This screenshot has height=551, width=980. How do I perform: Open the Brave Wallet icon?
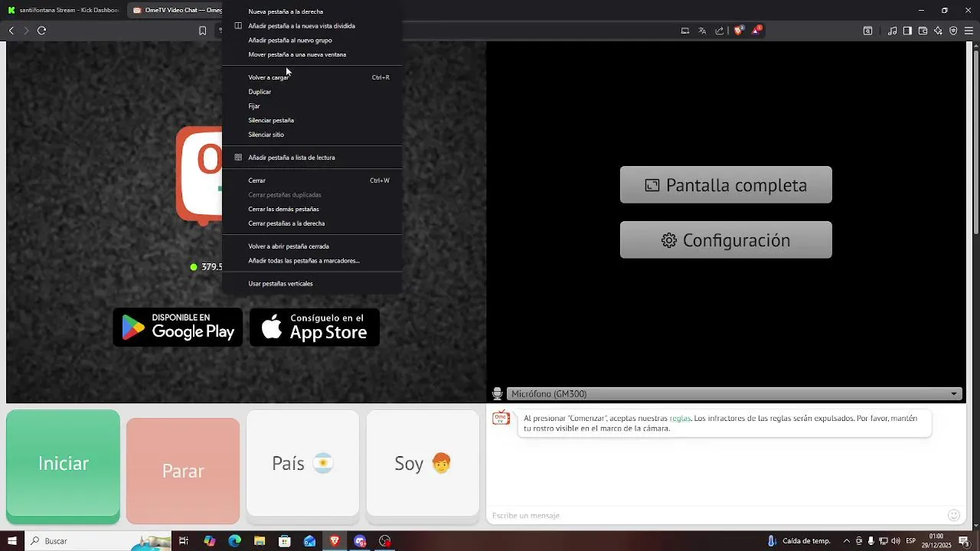(923, 31)
